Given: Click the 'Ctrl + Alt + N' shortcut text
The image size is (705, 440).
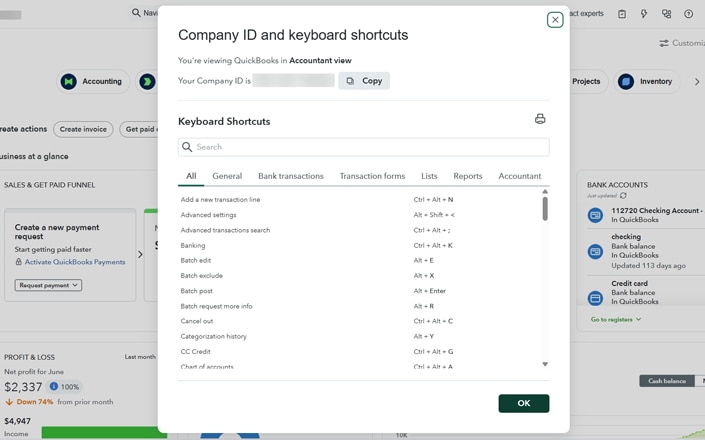Looking at the screenshot, I should click(x=433, y=200).
